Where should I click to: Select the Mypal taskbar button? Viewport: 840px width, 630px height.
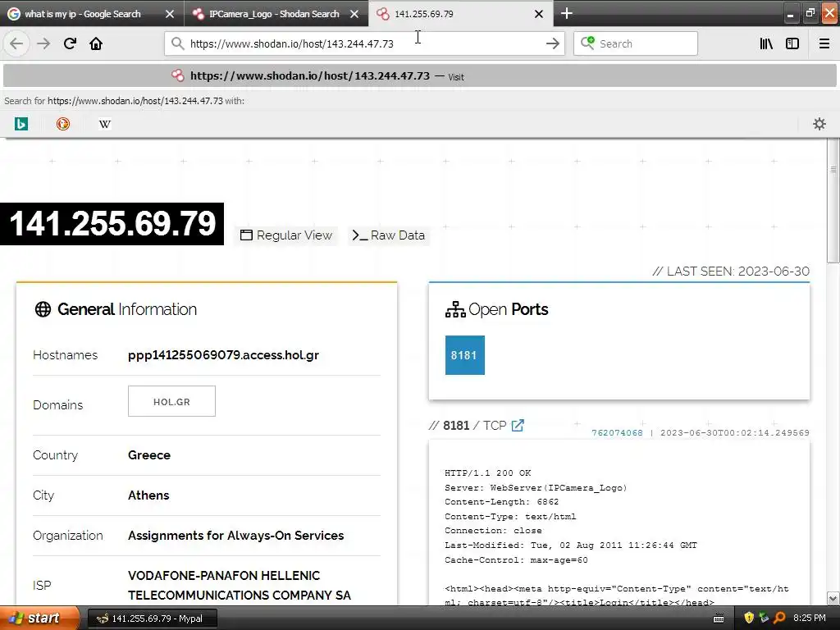152,619
